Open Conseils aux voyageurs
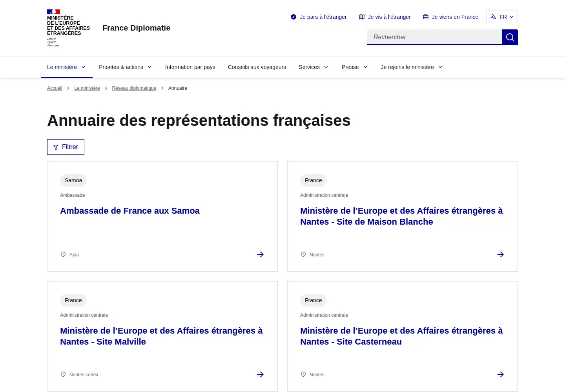Image resolution: width=565 pixels, height=392 pixels. coord(257,67)
